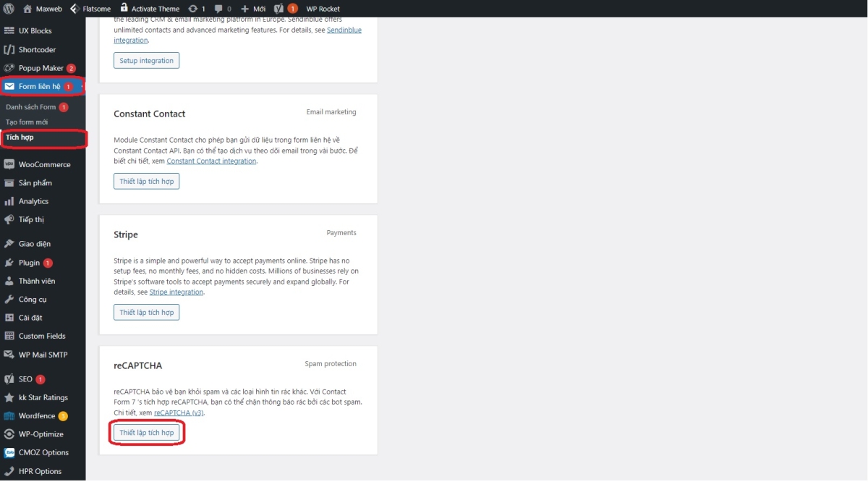
Task: Click Setup integration button for Sendinblue
Action: tap(146, 61)
